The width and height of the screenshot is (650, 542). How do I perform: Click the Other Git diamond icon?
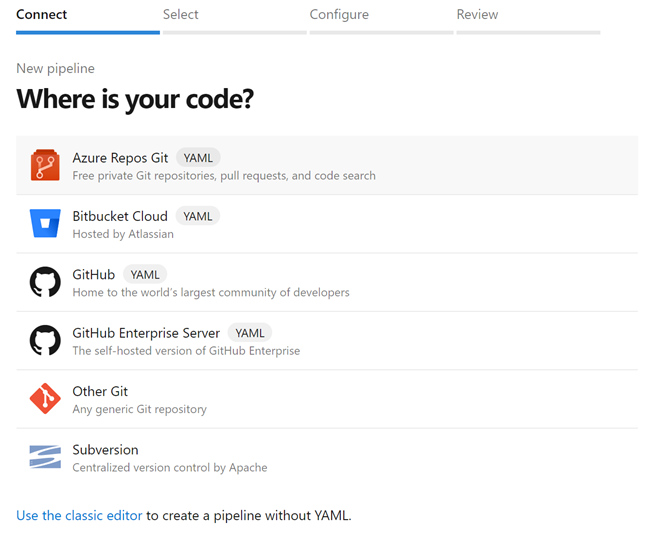pyautogui.click(x=45, y=399)
